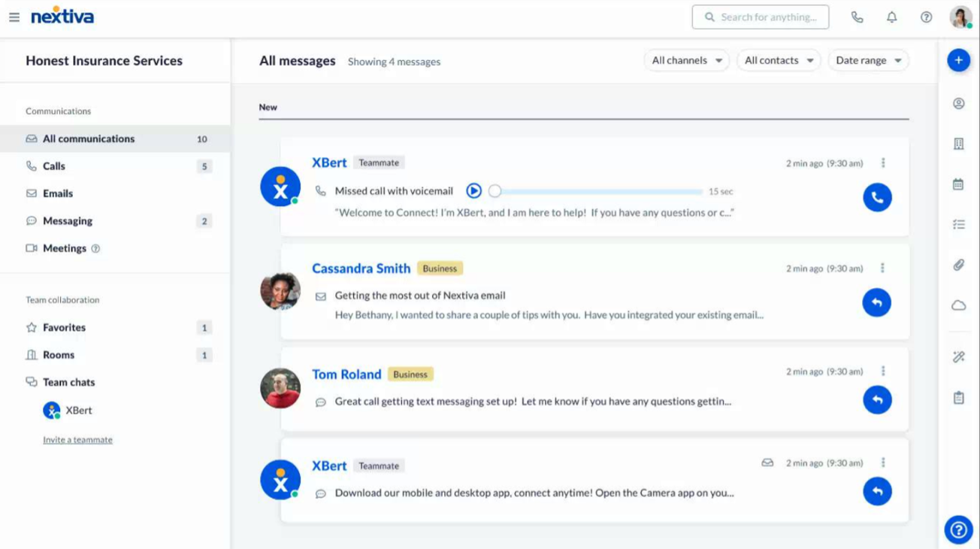Viewport: 980px width, 549px height.
Task: Open more options for XBert download app card
Action: [x=883, y=463]
